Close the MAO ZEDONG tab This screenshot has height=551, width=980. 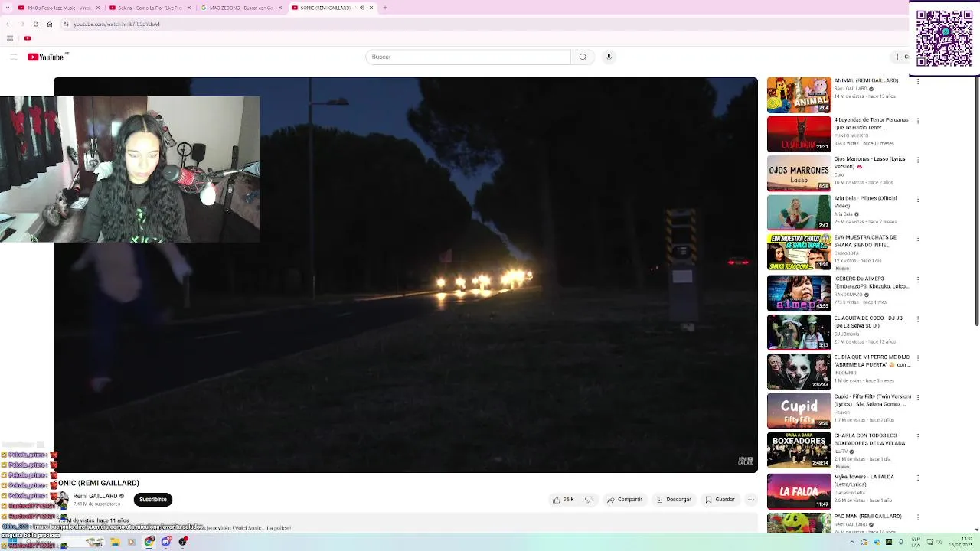coord(280,8)
